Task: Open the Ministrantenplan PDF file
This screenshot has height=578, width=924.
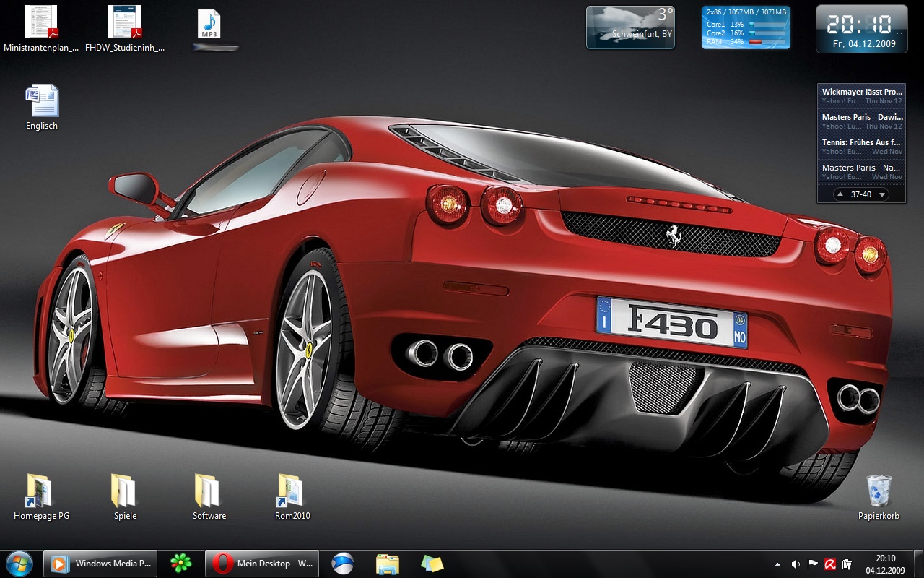Action: [40, 22]
